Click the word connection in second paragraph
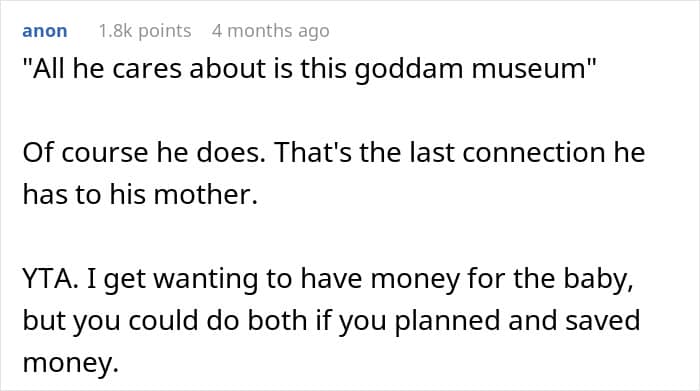The image size is (700, 391). point(533,153)
